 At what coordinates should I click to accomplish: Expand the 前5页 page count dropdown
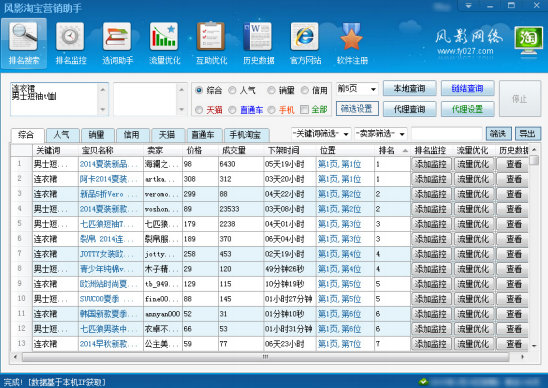tap(373, 89)
